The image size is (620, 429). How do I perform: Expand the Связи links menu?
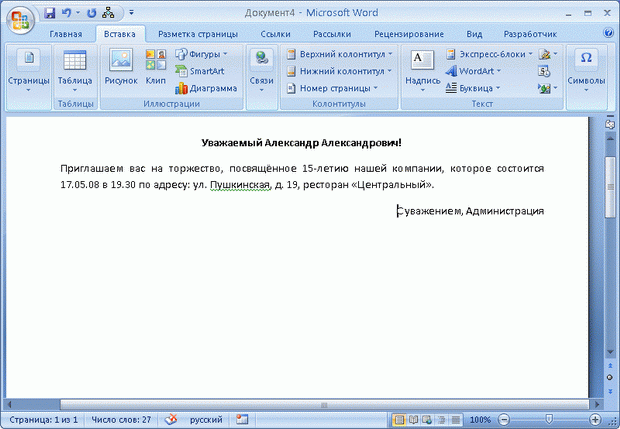coord(261,72)
